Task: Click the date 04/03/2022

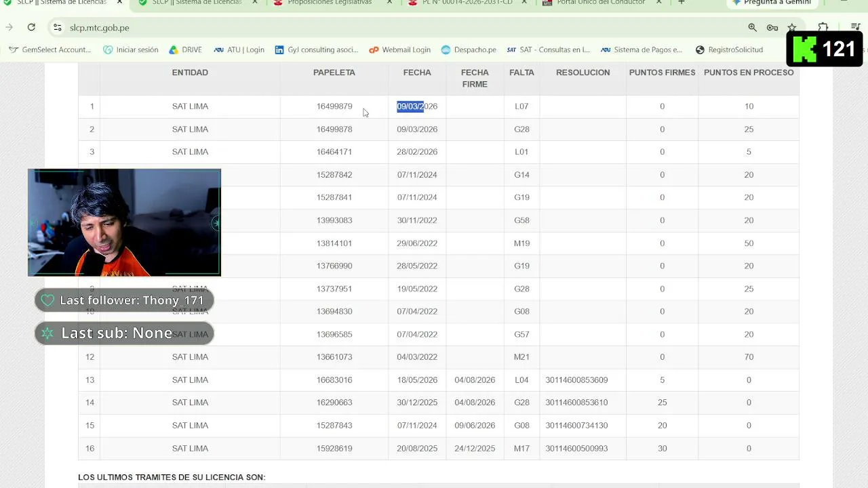Action: click(x=417, y=357)
